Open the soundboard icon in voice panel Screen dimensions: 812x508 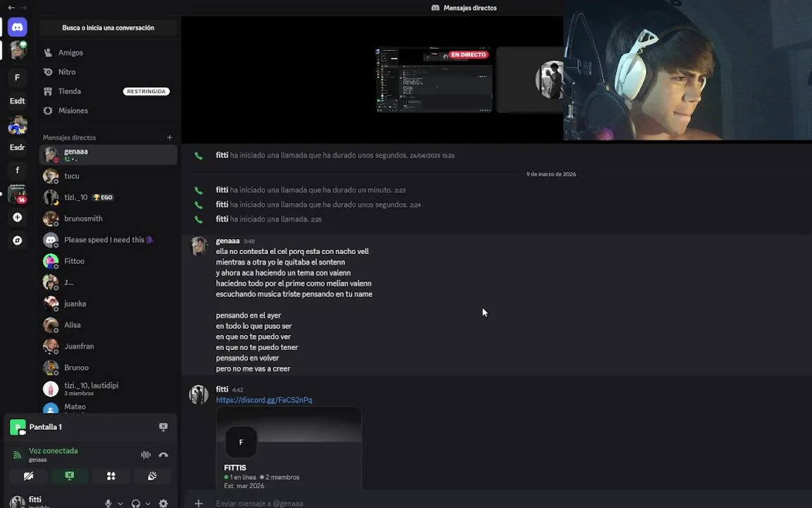coord(152,476)
